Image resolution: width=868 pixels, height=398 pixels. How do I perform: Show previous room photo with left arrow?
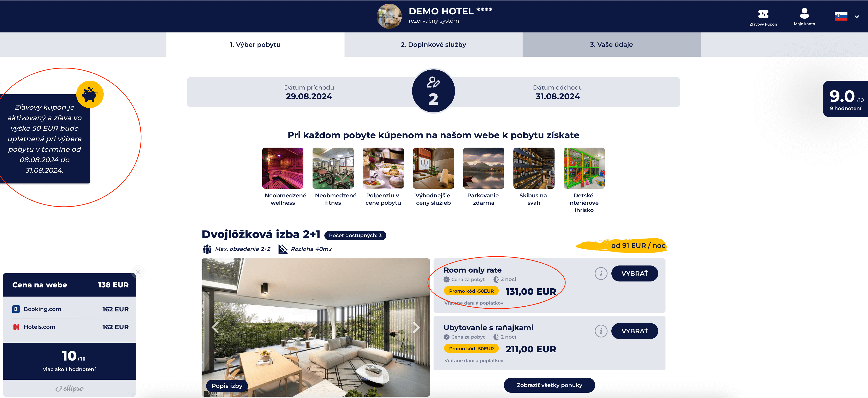(215, 327)
